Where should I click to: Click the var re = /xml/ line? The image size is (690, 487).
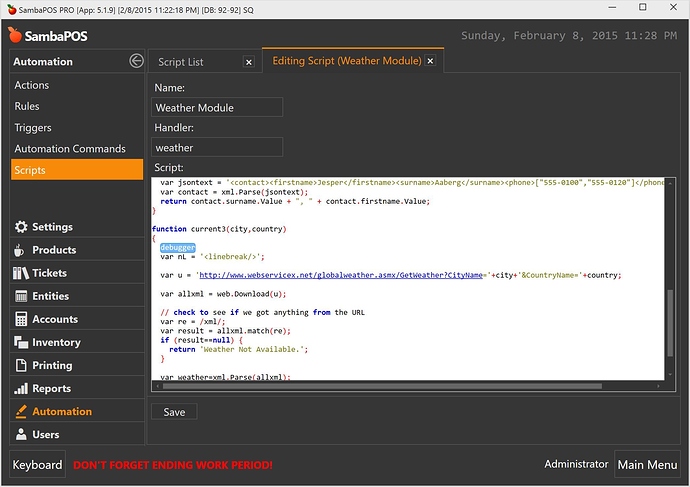[x=193, y=322]
